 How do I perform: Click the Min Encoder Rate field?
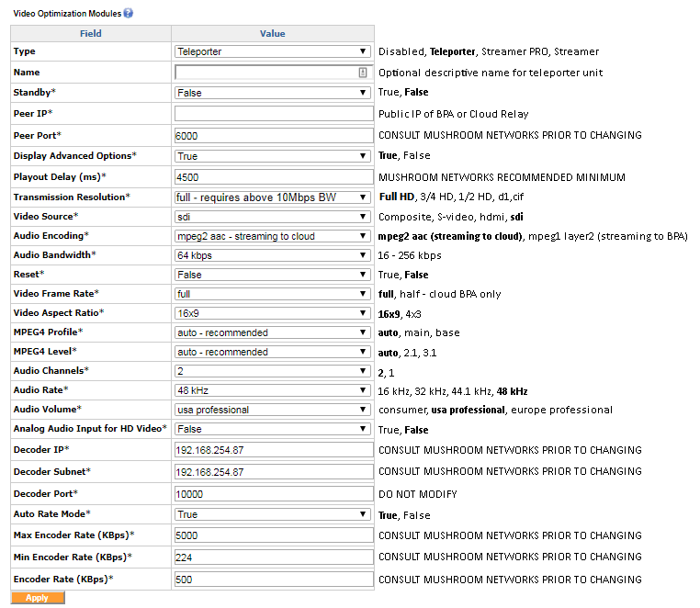point(274,557)
